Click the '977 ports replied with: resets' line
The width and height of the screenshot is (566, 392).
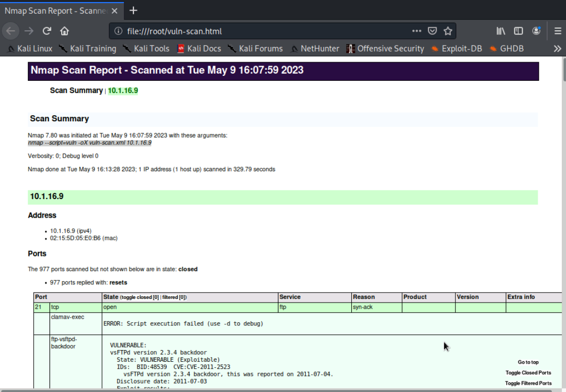click(x=88, y=282)
